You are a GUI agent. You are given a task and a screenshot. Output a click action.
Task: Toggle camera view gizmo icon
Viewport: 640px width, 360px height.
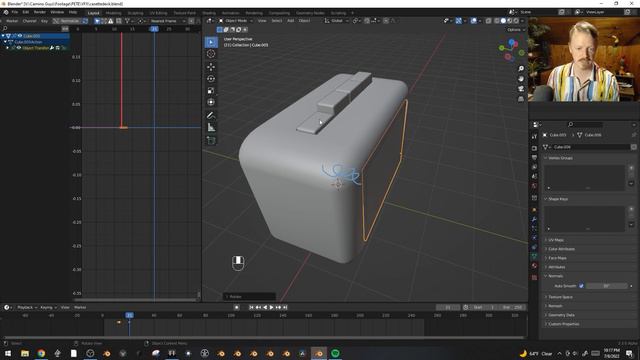[521, 89]
